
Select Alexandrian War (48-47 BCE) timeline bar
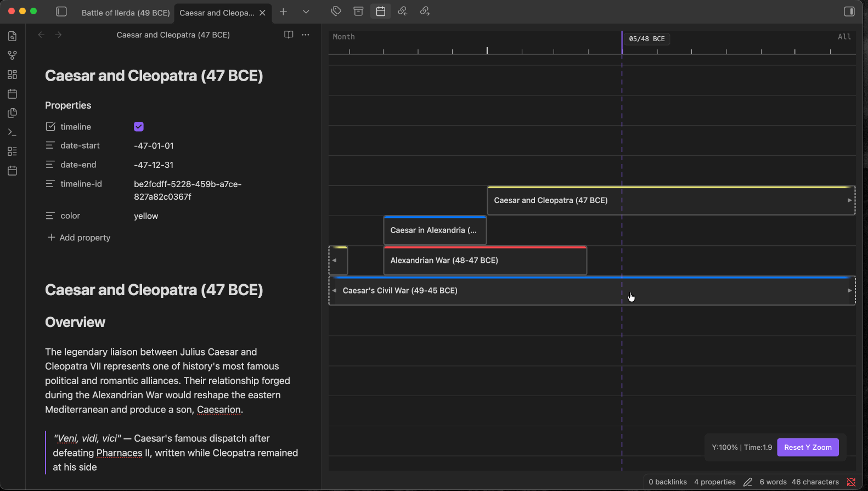(485, 260)
